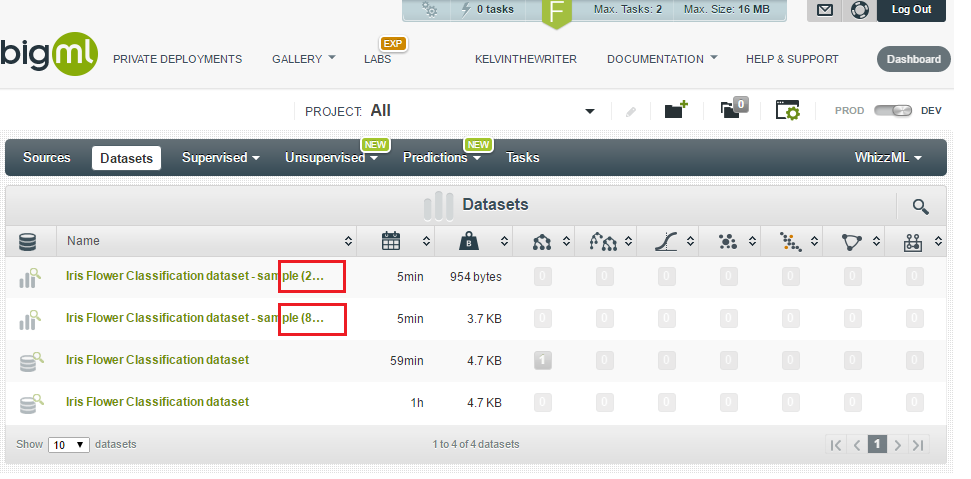Open Iris Flower Classification dataset from 59min ago
Screen dimensions: 971x479
[x=157, y=360]
